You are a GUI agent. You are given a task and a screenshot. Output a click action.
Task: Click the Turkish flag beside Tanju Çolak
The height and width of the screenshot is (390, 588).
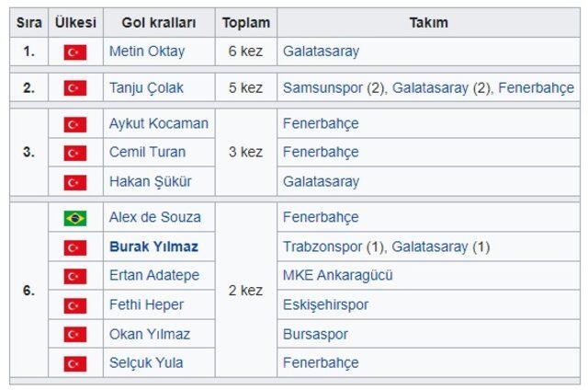click(x=75, y=88)
